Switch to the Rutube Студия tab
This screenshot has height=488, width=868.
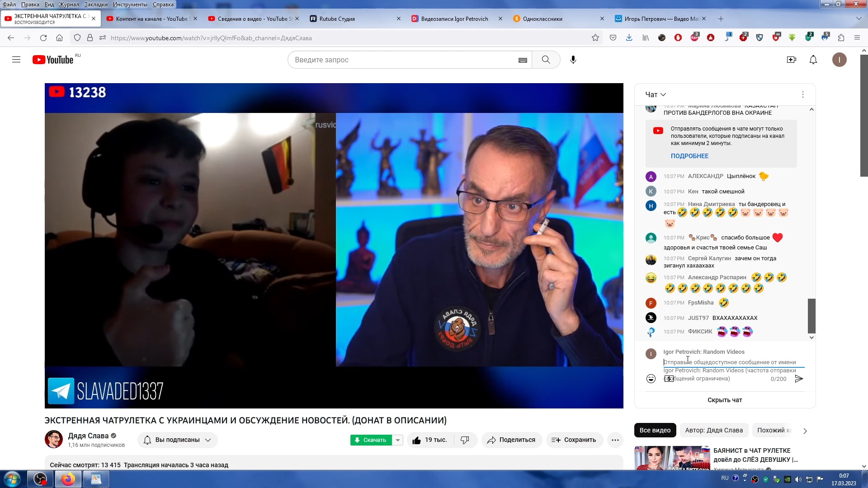click(337, 19)
